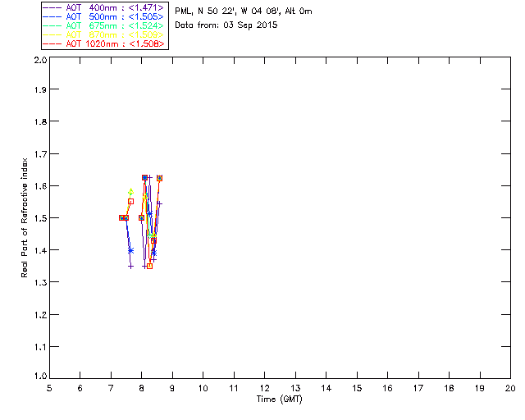Click the 8 hour x-axis label
The width and height of the screenshot is (525, 420).
[142, 388]
